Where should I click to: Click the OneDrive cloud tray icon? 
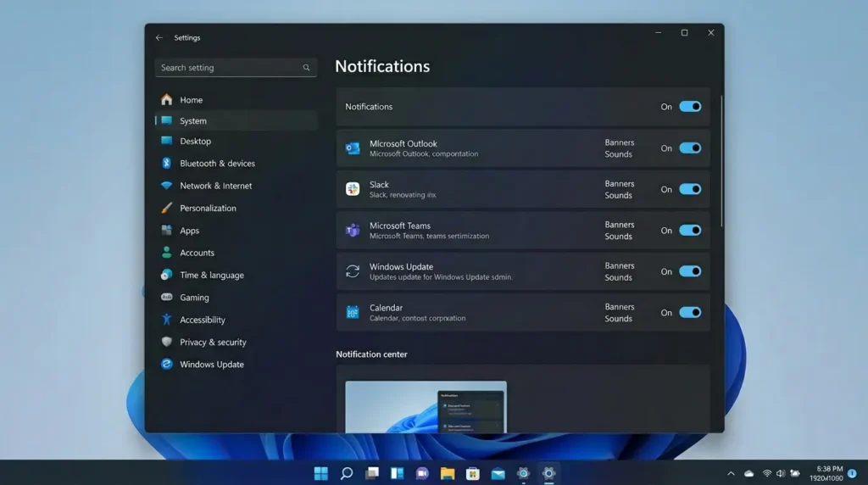[749, 473]
